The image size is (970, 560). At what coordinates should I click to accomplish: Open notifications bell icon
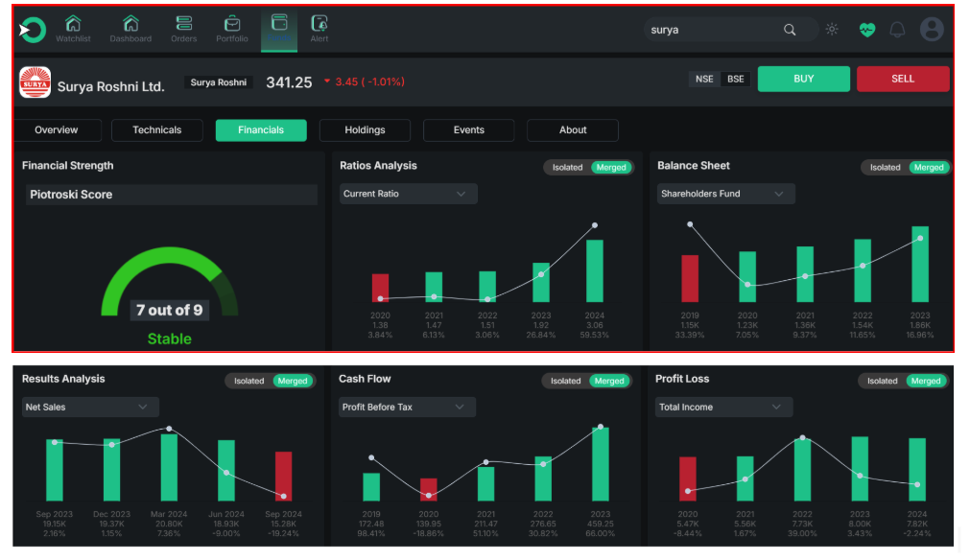coord(897,30)
